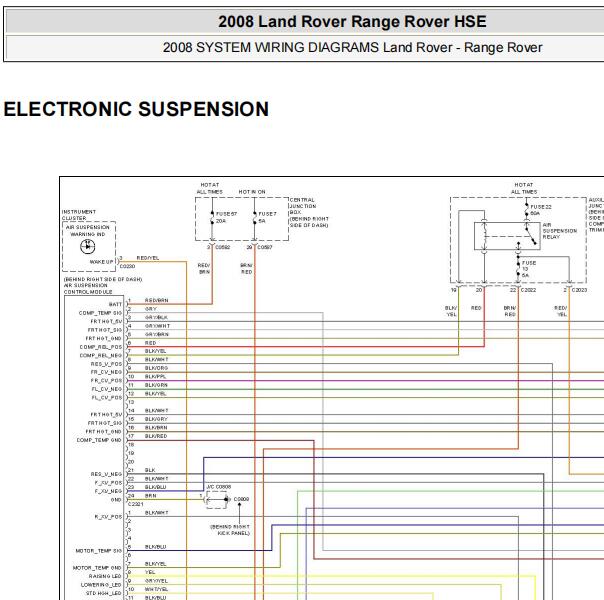Click the 'RED' wire label below pin 20

[476, 308]
